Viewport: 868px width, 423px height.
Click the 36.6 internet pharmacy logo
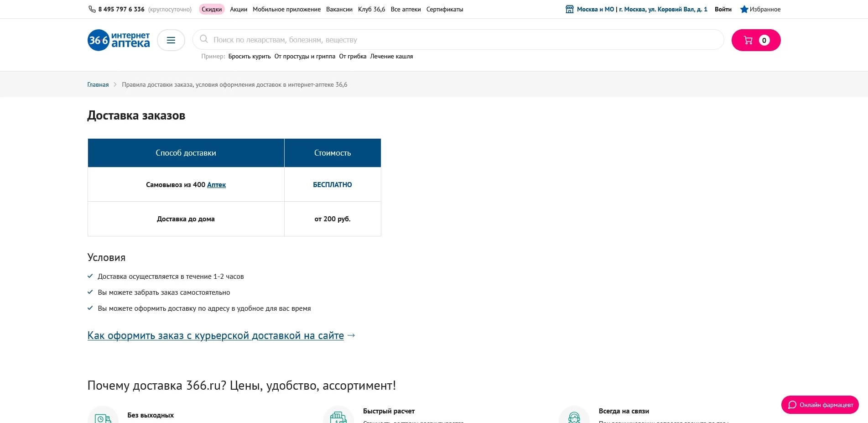point(119,40)
